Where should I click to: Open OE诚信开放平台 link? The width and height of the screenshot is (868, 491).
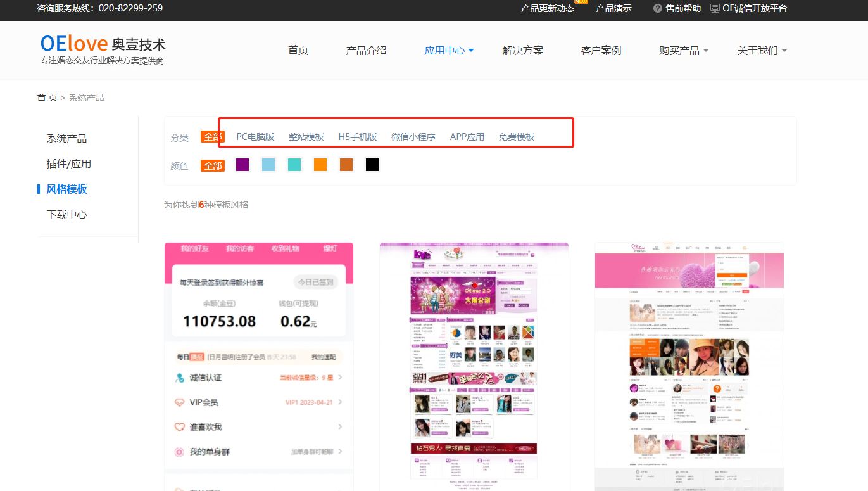coord(755,8)
